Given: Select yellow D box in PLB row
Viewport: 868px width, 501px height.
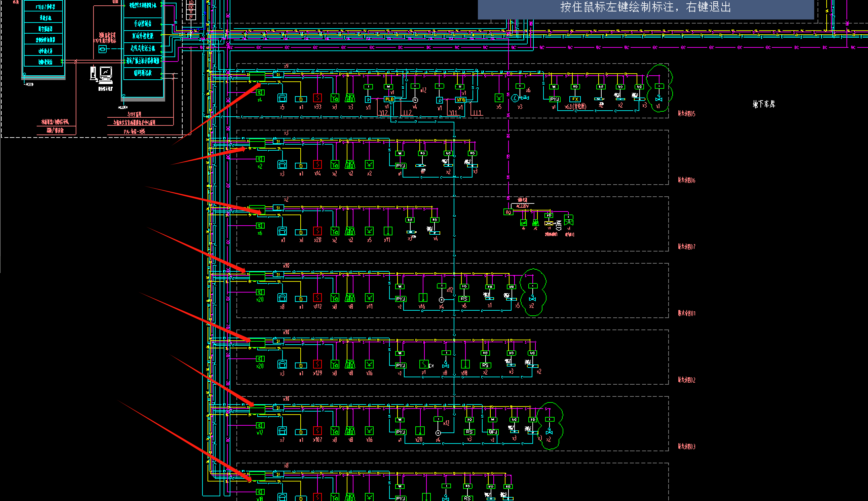Looking at the screenshot, I should click(301, 100).
